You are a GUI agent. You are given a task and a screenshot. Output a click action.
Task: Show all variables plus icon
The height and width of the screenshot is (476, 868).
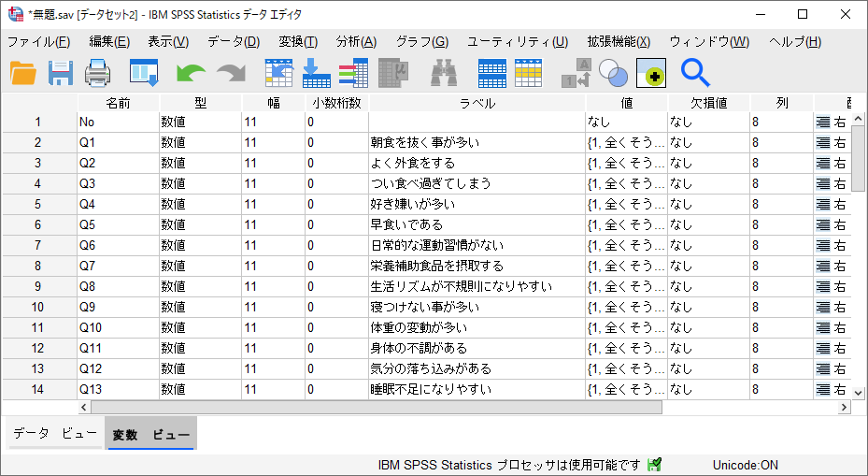651,73
